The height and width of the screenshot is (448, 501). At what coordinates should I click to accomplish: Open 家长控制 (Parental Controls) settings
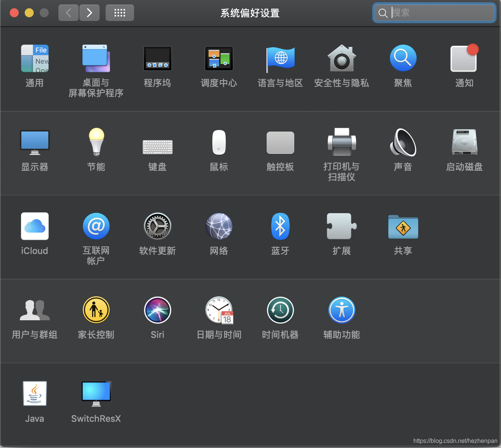pyautogui.click(x=96, y=310)
